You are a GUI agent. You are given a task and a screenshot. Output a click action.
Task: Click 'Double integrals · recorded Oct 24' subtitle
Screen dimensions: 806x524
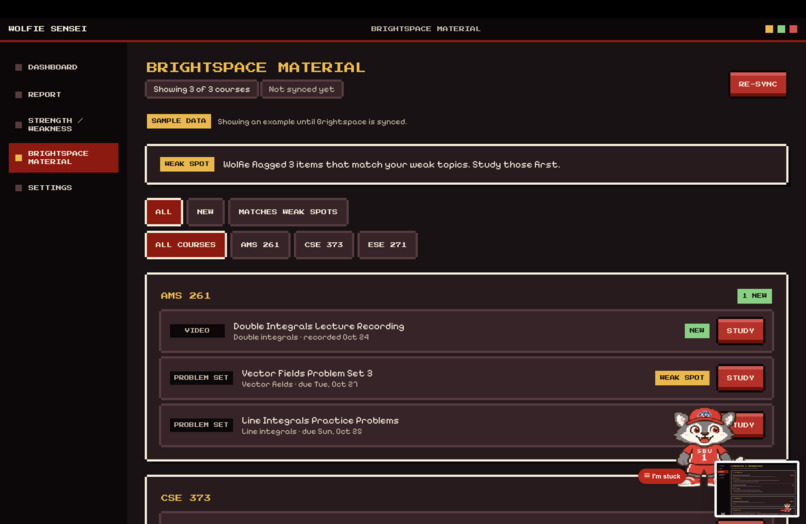[x=301, y=337]
